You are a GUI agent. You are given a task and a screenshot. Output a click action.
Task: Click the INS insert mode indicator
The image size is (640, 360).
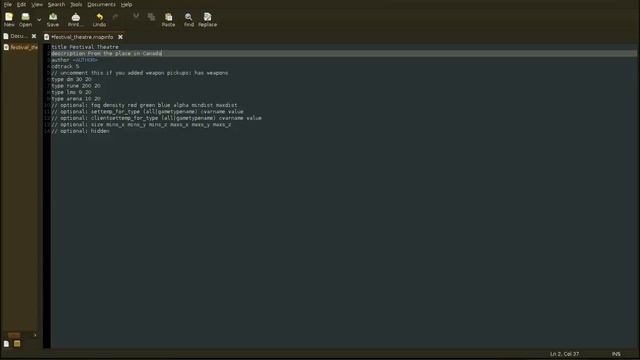pyautogui.click(x=616, y=354)
